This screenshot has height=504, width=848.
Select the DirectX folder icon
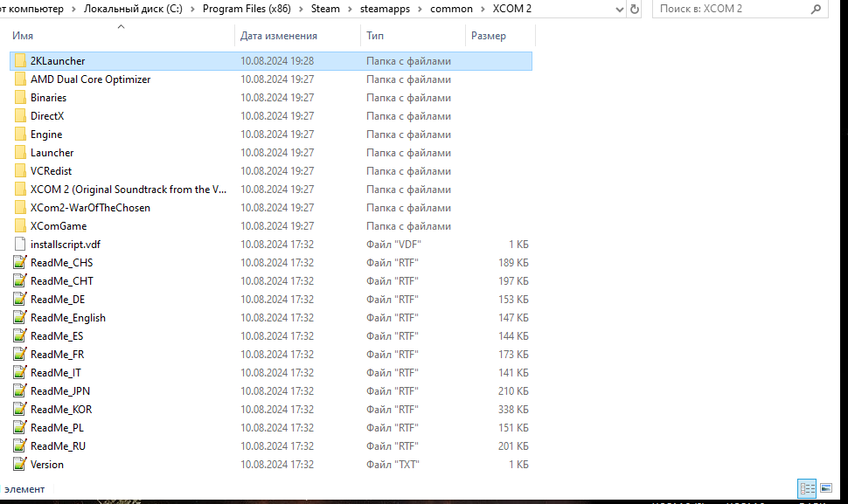pyautogui.click(x=20, y=116)
